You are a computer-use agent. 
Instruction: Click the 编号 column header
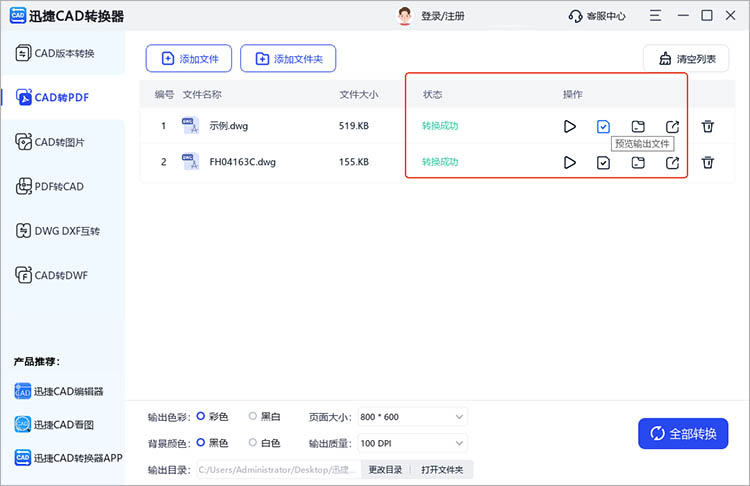pyautogui.click(x=164, y=94)
